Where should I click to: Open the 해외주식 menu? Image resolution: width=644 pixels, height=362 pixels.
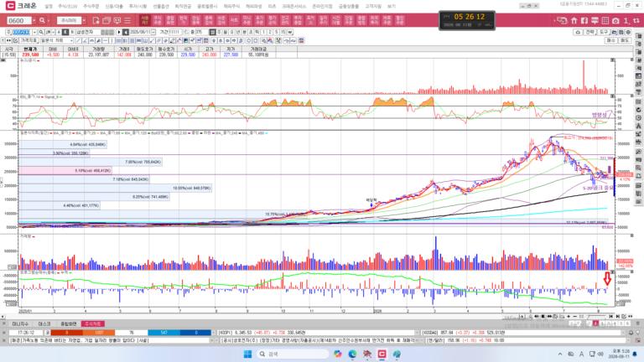[x=231, y=6]
